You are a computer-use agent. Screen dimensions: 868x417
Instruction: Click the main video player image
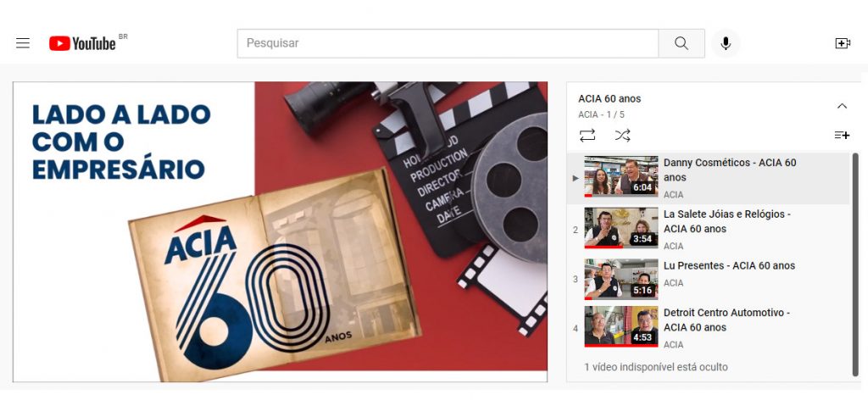(280, 232)
